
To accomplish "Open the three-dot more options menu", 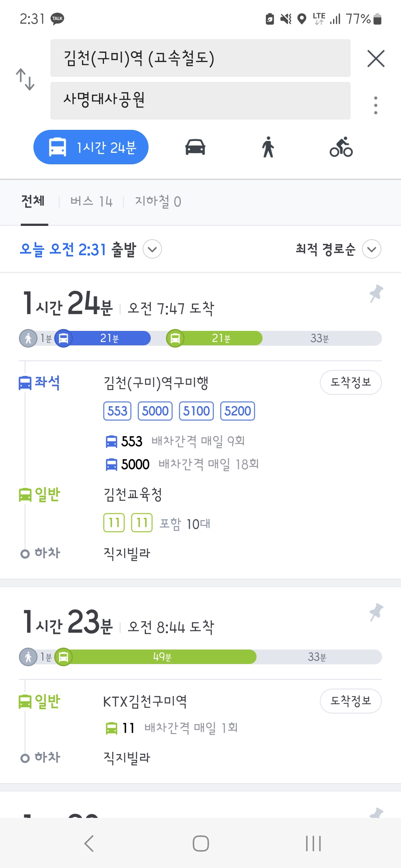I will coord(376,105).
